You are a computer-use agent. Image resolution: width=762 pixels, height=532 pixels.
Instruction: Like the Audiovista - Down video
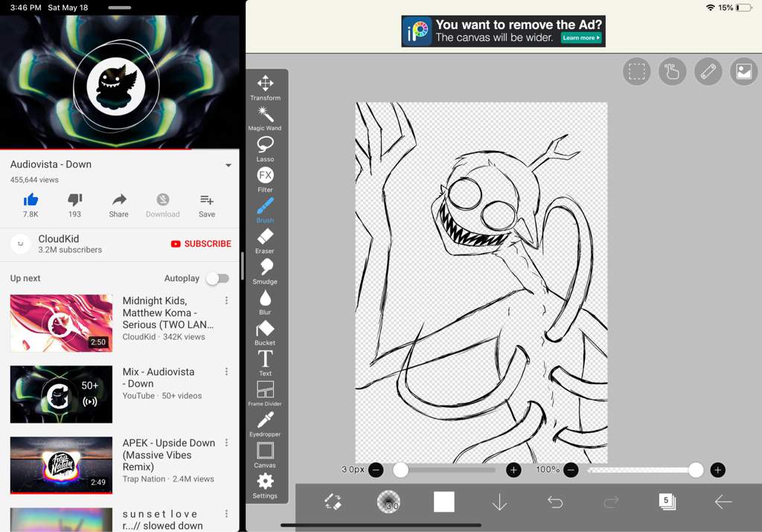(31, 205)
